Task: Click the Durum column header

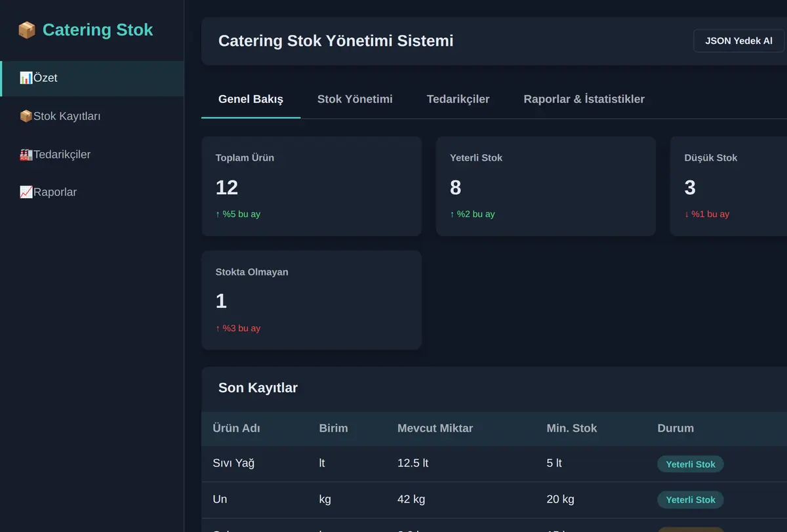Action: click(x=676, y=428)
